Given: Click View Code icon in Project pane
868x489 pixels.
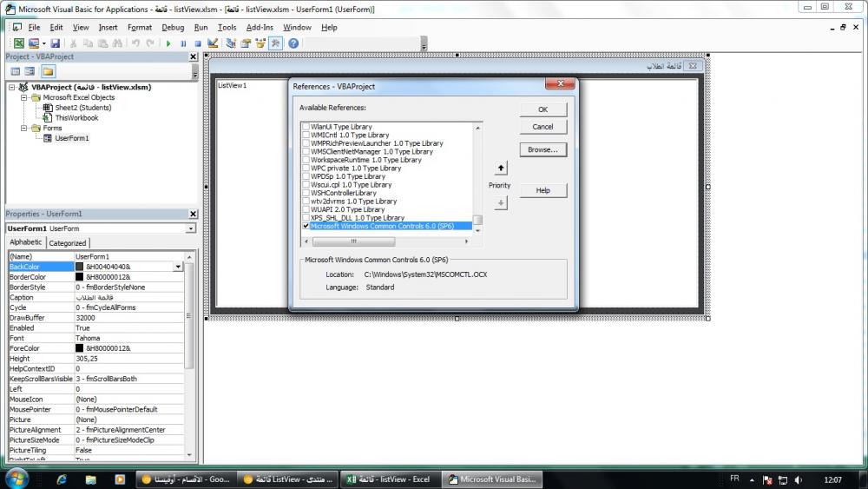Looking at the screenshot, I should click(x=16, y=71).
